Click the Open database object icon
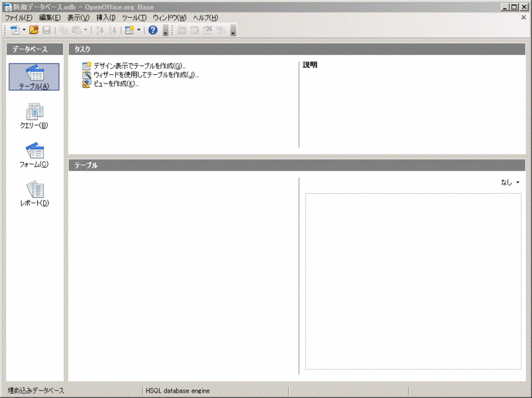 point(182,31)
